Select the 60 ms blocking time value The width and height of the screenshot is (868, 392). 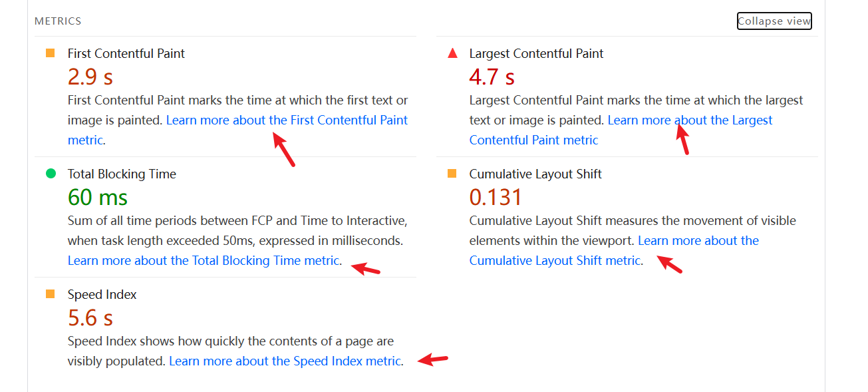(98, 198)
